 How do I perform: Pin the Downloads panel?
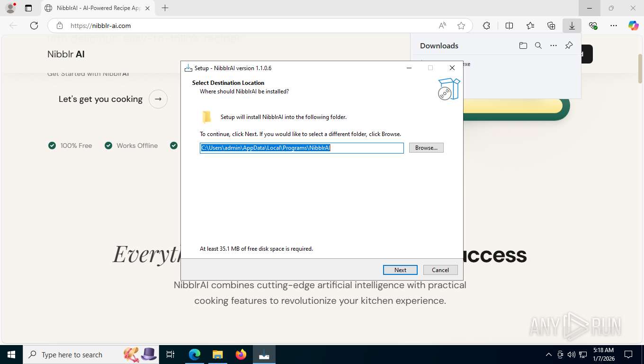[x=569, y=45]
